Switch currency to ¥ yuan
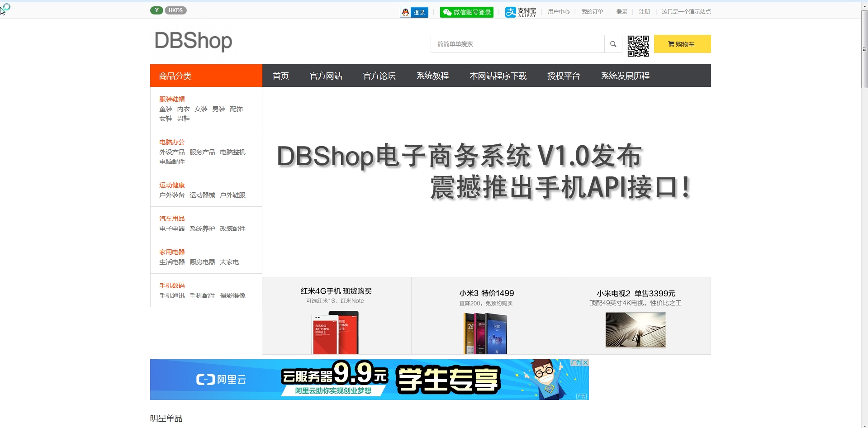Viewport: 868px width, 428px height. (157, 10)
